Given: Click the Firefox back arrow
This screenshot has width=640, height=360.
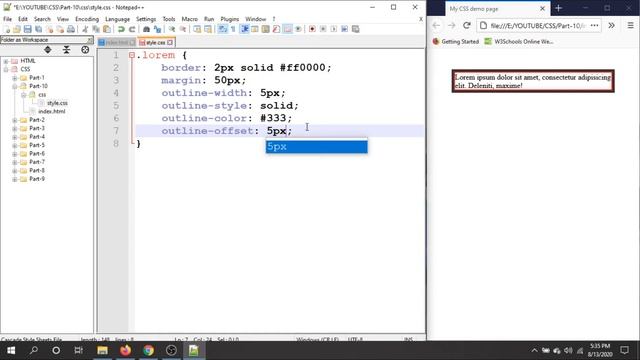Looking at the screenshot, I should click(436, 25).
